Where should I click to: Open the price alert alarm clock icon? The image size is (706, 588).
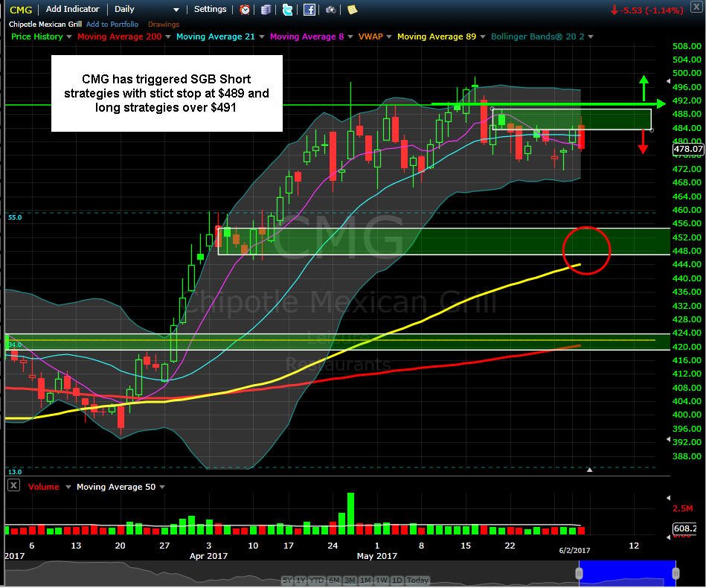[245, 10]
